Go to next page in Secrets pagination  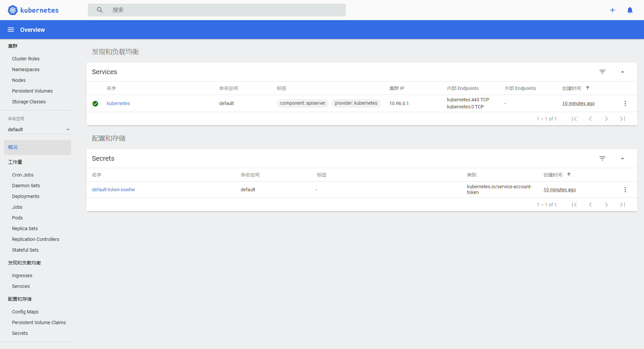[606, 205]
